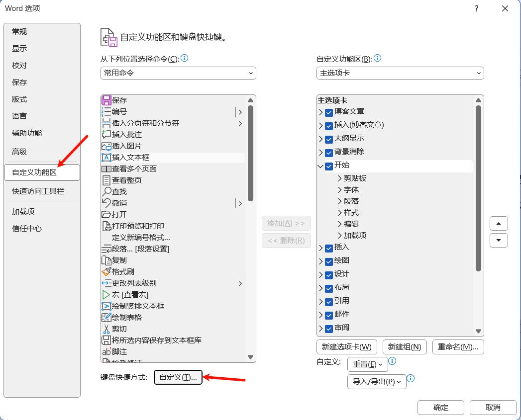Click the 绘制表格 draw table icon
Screen dimensions: 521x420
(x=106, y=318)
